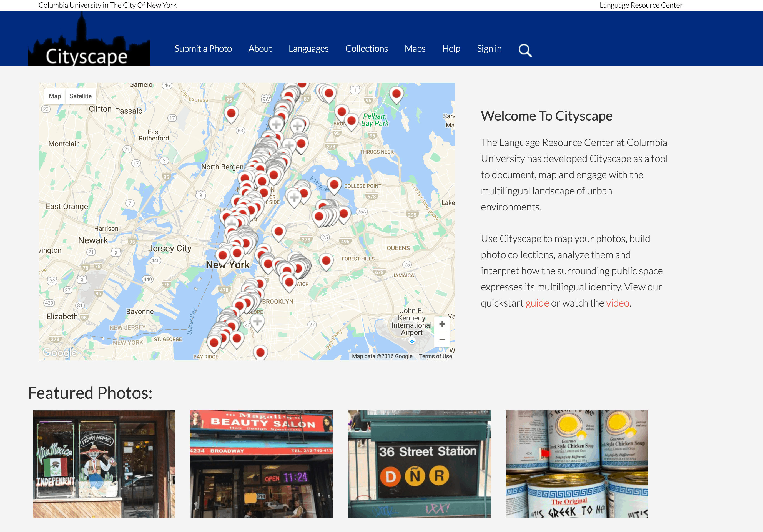Open Submit a Photo page

pyautogui.click(x=203, y=49)
